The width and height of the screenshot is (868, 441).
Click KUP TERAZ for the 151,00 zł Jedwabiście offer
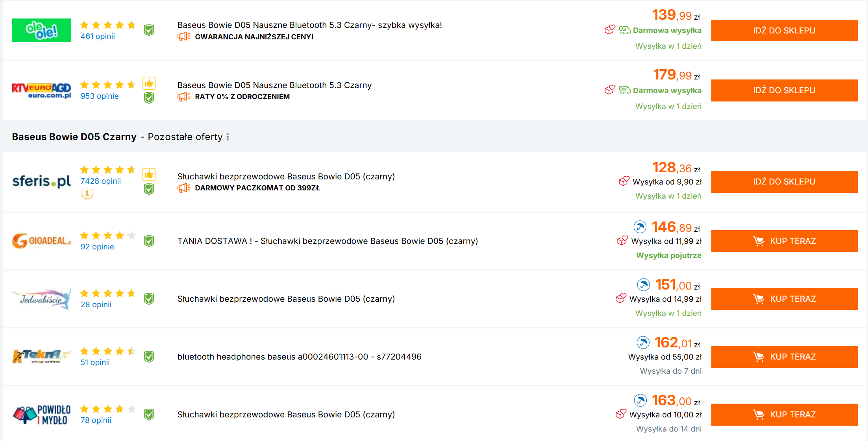(784, 299)
